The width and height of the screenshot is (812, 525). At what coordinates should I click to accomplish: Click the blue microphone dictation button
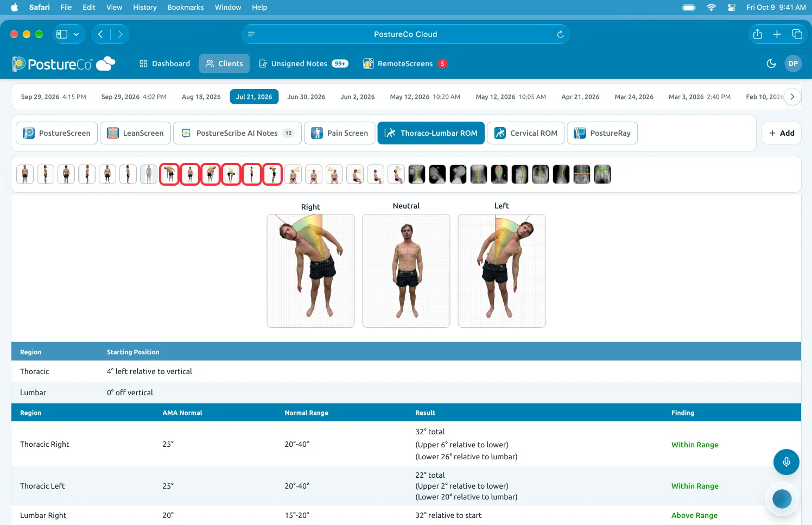[x=786, y=462]
